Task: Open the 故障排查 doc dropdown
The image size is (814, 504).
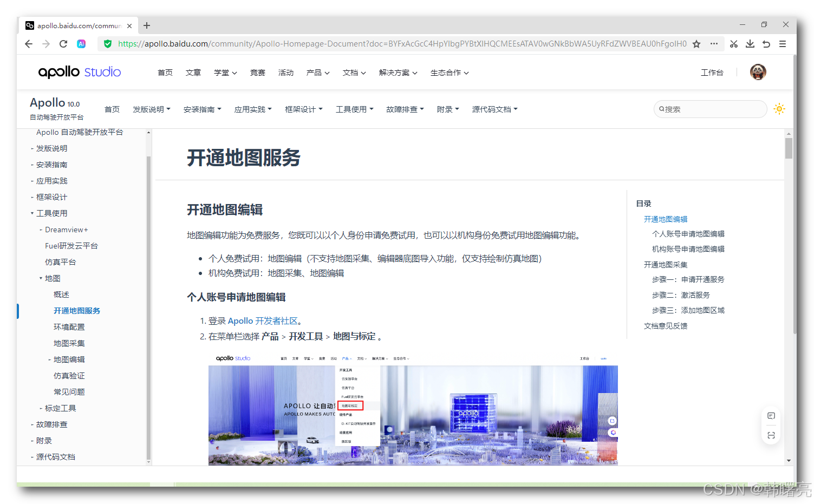Action: 405,109
